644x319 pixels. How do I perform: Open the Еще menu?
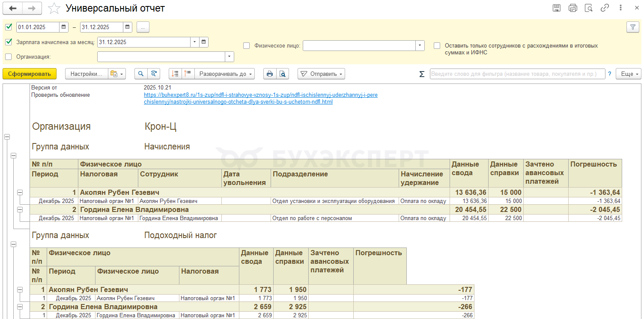click(628, 74)
